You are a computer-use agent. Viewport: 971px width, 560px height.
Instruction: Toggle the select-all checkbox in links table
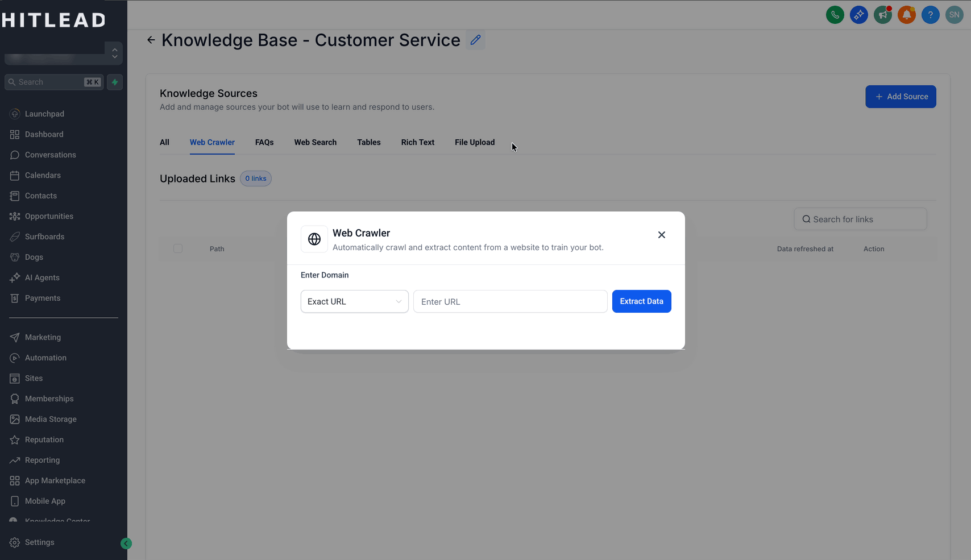[178, 248]
